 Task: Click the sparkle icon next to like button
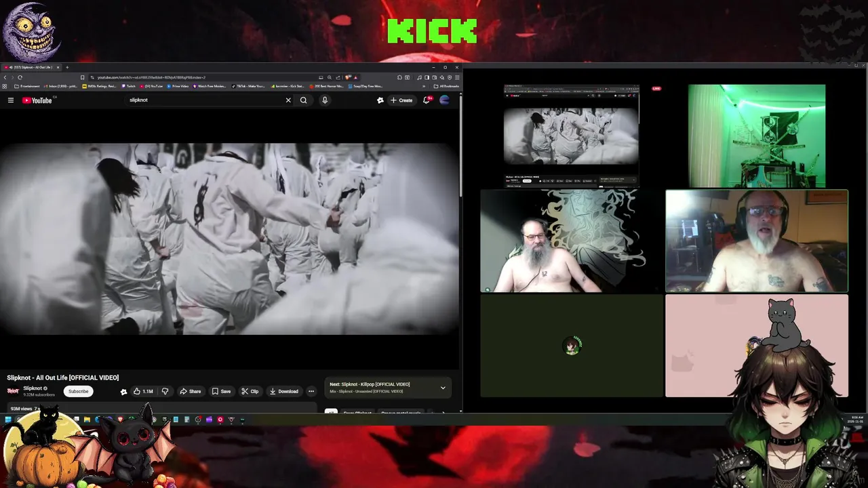(x=123, y=391)
